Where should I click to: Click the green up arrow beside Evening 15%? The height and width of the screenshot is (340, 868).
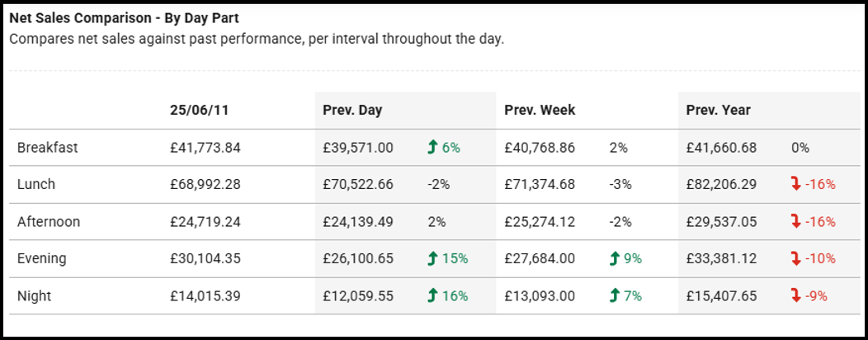tap(432, 258)
